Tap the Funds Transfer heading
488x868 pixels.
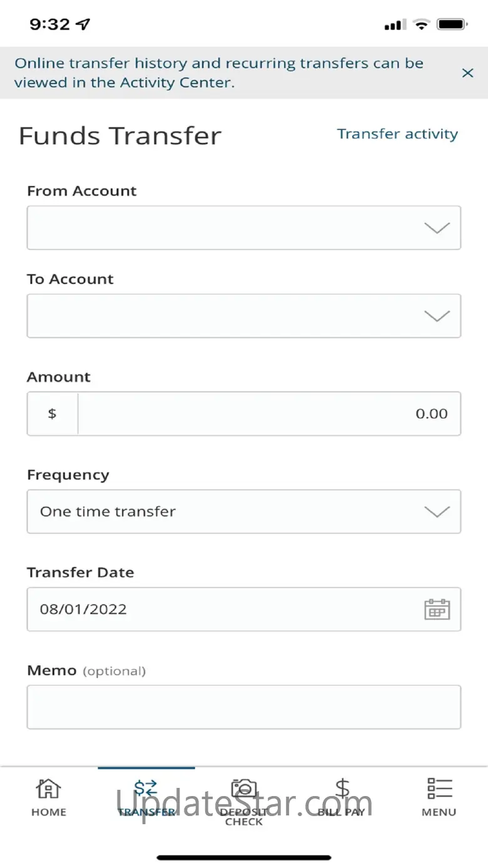click(x=120, y=136)
